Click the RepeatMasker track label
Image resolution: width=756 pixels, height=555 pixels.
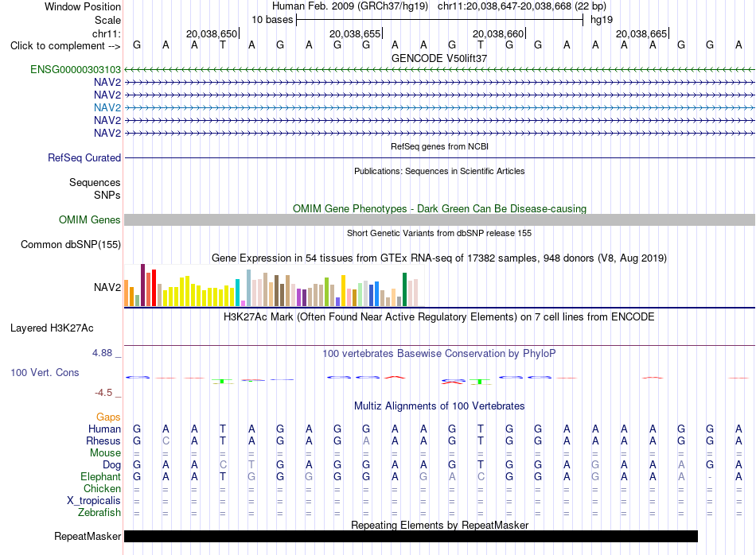(x=88, y=536)
